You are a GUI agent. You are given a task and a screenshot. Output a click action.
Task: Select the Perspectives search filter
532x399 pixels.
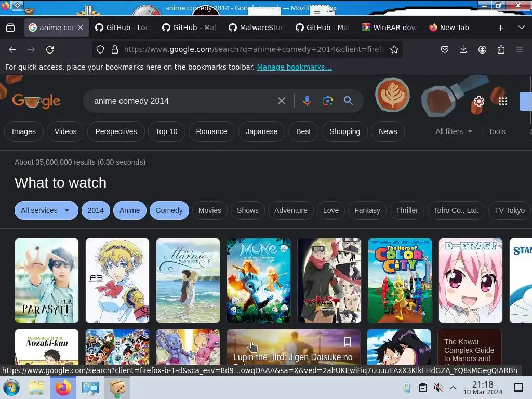point(116,131)
